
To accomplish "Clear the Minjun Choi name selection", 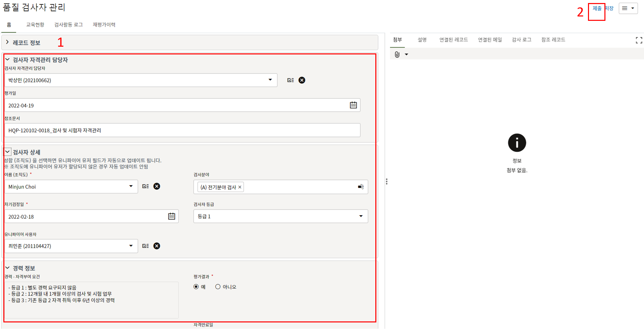I will [x=157, y=186].
